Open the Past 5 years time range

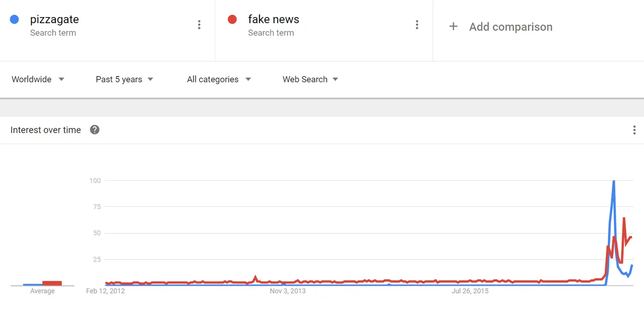[124, 79]
